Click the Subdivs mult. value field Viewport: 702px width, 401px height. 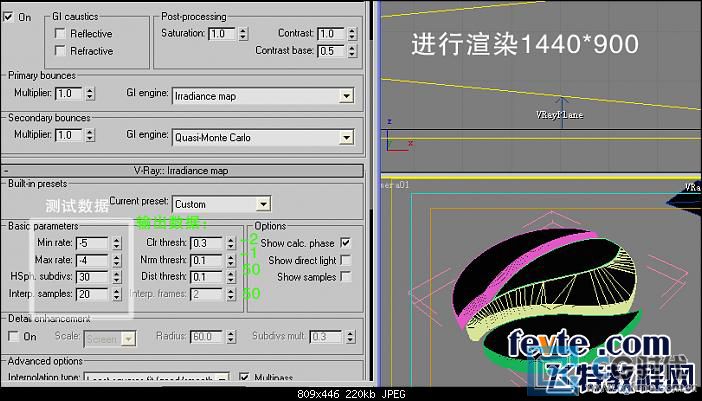tap(325, 337)
